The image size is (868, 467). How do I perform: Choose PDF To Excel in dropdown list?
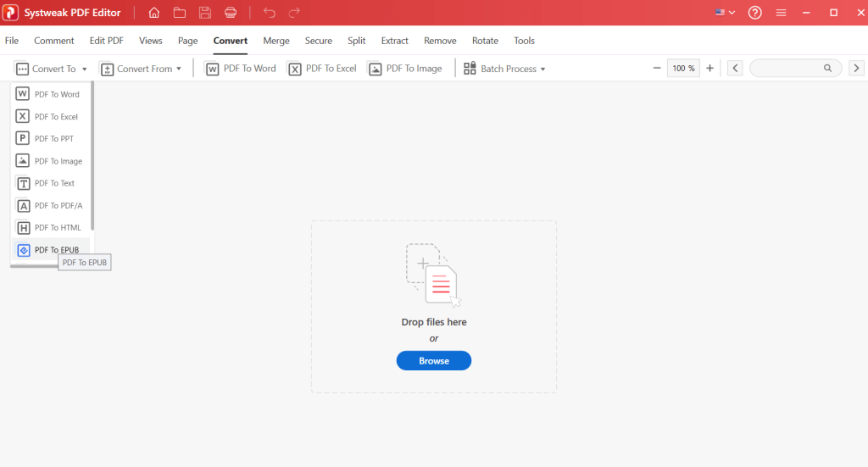point(50,116)
